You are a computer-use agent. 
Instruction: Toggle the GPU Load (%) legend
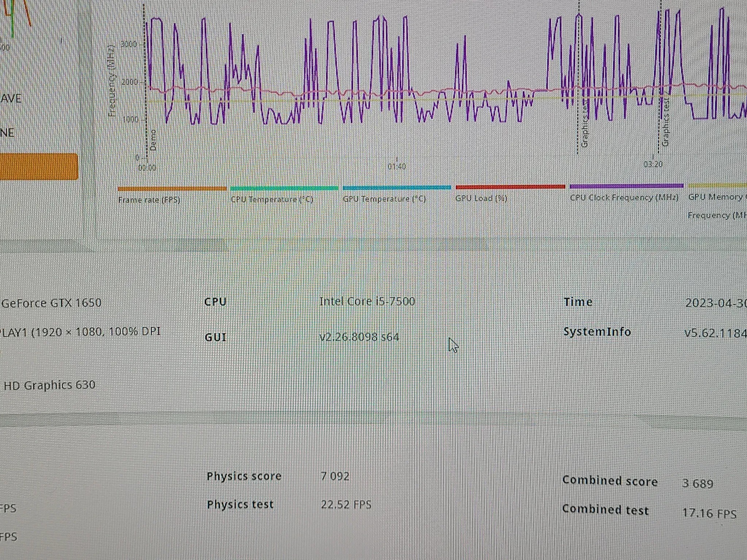(481, 198)
